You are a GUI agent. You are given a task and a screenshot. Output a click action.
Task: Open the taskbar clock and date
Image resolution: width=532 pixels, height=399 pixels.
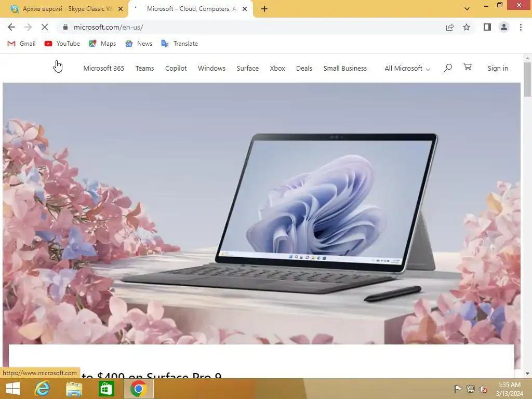(x=509, y=389)
